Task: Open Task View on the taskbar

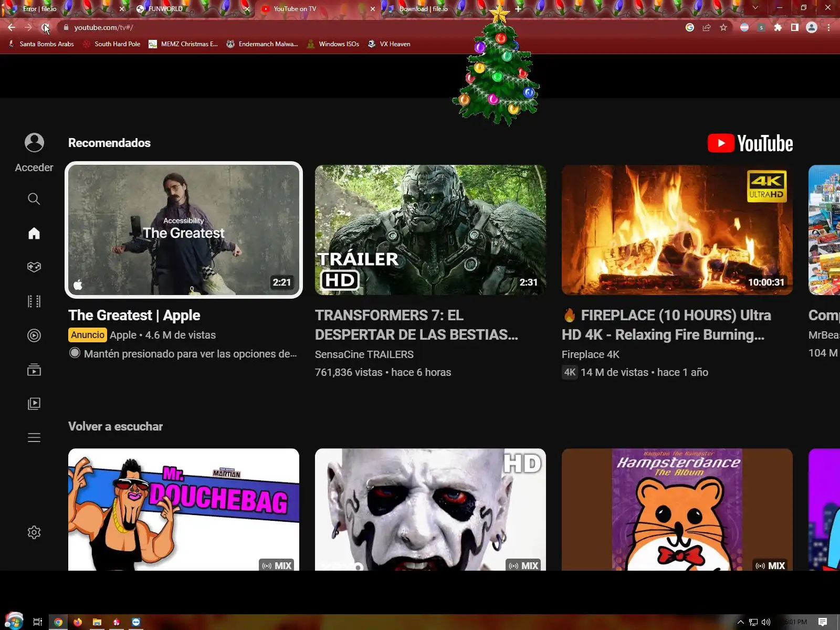Action: click(37, 622)
